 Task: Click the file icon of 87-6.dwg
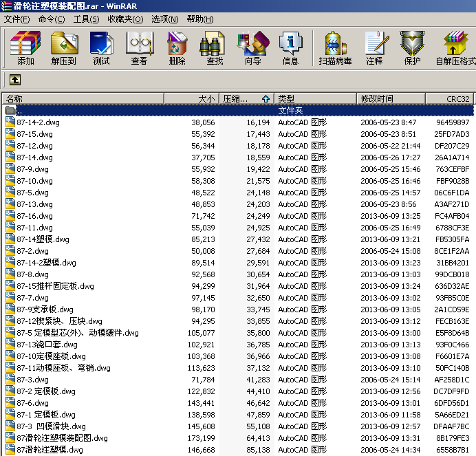(x=10, y=402)
